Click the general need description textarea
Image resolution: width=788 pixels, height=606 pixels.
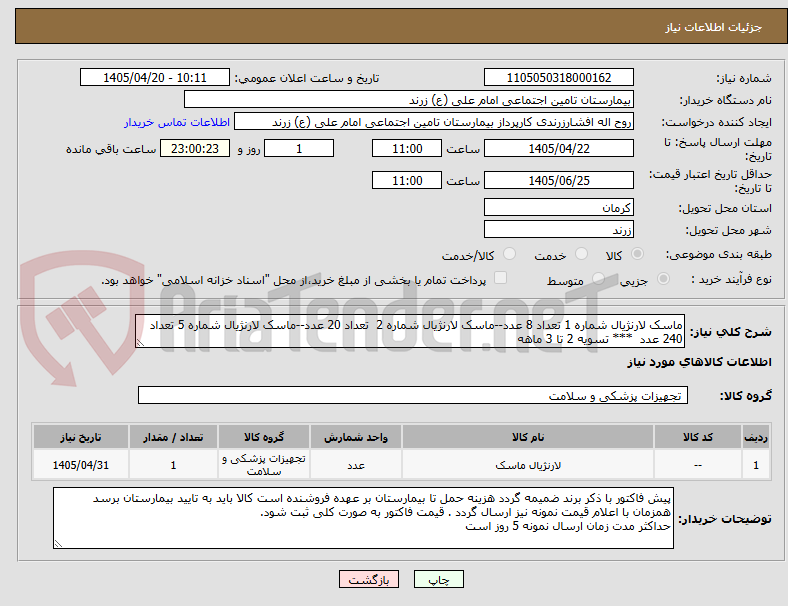point(410,331)
